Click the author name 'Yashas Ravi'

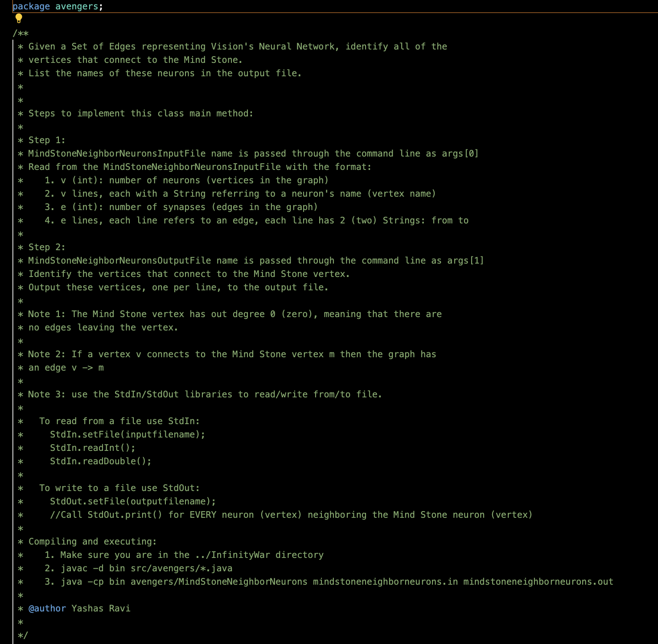101,609
